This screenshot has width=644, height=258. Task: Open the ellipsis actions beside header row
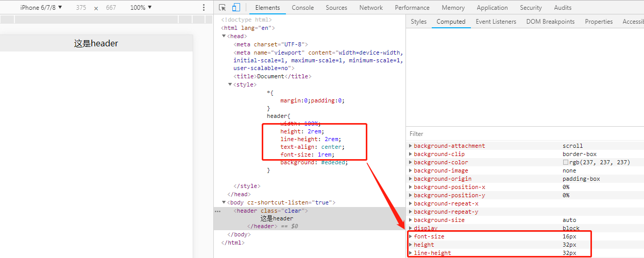pos(217,211)
